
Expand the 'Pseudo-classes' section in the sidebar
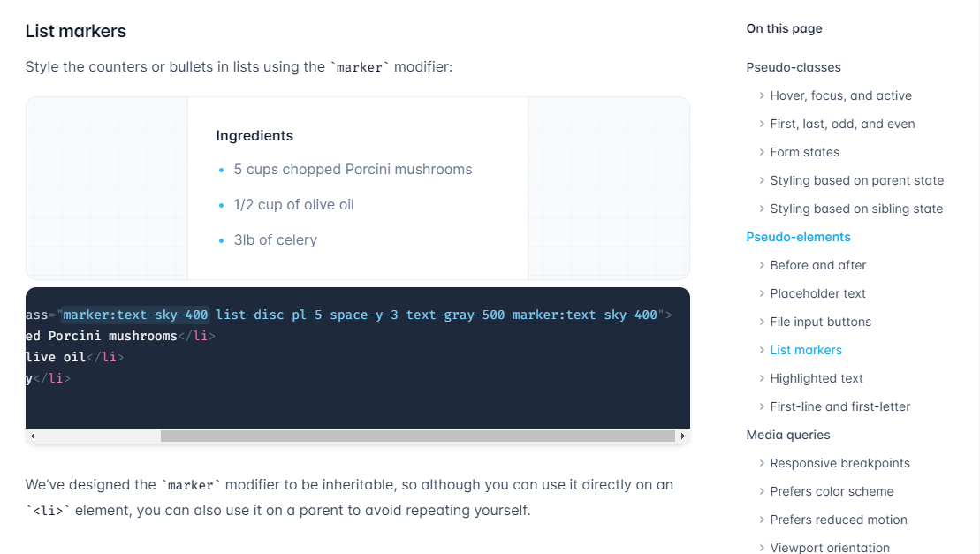pos(794,66)
